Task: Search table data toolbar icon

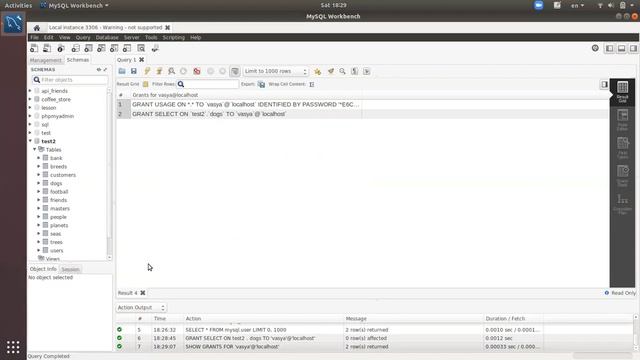Action: [141, 49]
